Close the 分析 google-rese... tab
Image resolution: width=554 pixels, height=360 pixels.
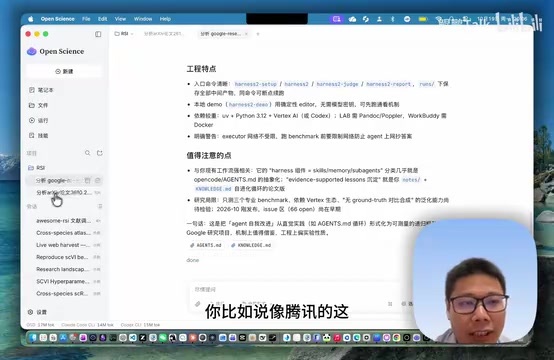coord(246,34)
